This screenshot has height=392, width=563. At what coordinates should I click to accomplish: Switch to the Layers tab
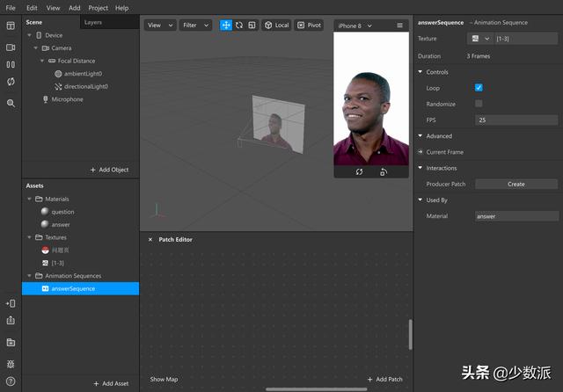pyautogui.click(x=93, y=22)
